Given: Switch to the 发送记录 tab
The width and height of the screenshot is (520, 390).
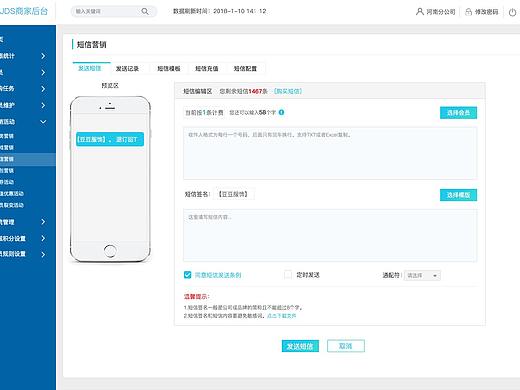Looking at the screenshot, I should 127,69.
